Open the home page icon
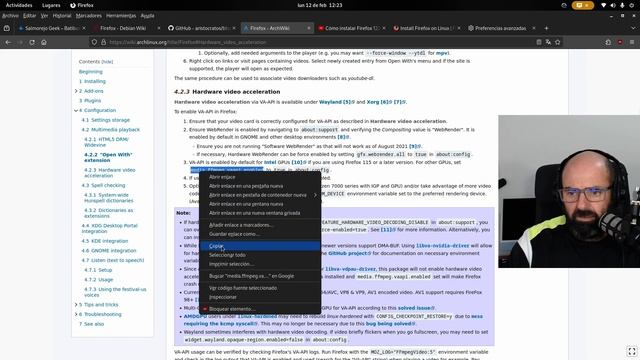 [x=44, y=42]
